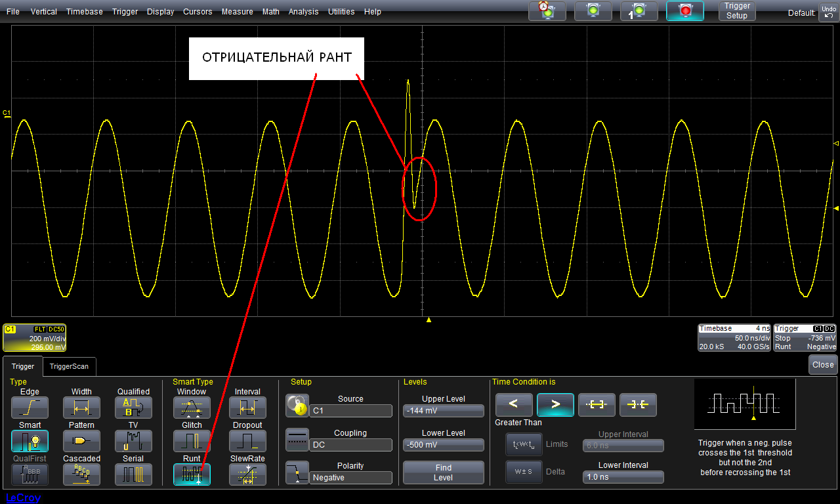Switch to the In Range time condition

point(597,405)
